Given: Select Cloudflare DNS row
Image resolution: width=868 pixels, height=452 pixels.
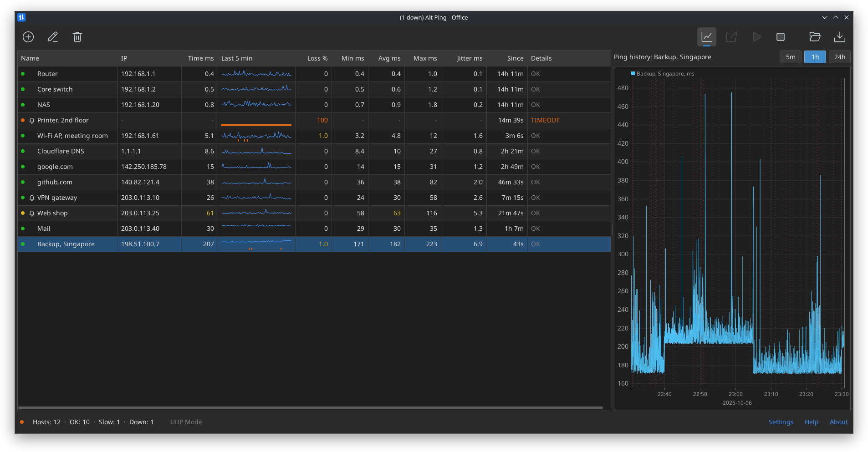Looking at the screenshot, I should click(x=314, y=151).
